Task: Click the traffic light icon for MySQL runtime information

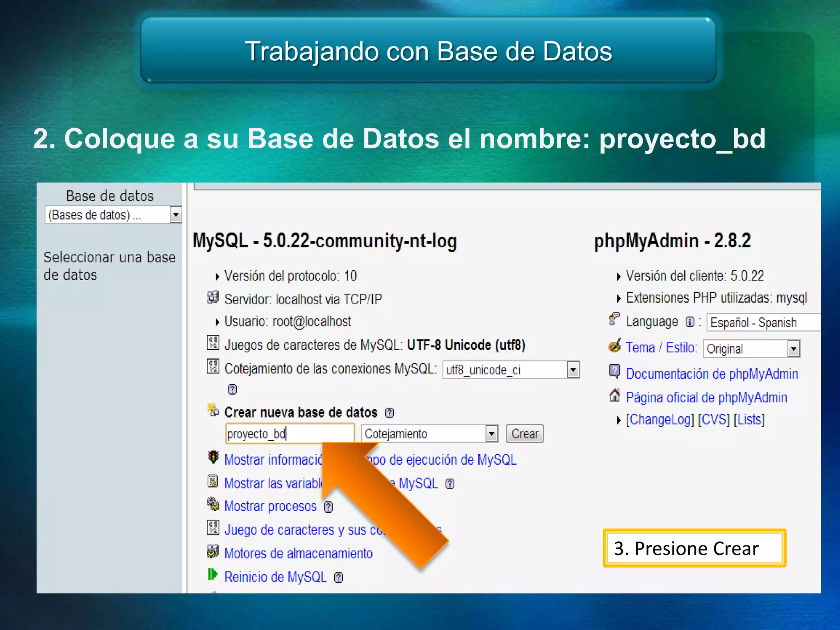Action: pos(213,457)
